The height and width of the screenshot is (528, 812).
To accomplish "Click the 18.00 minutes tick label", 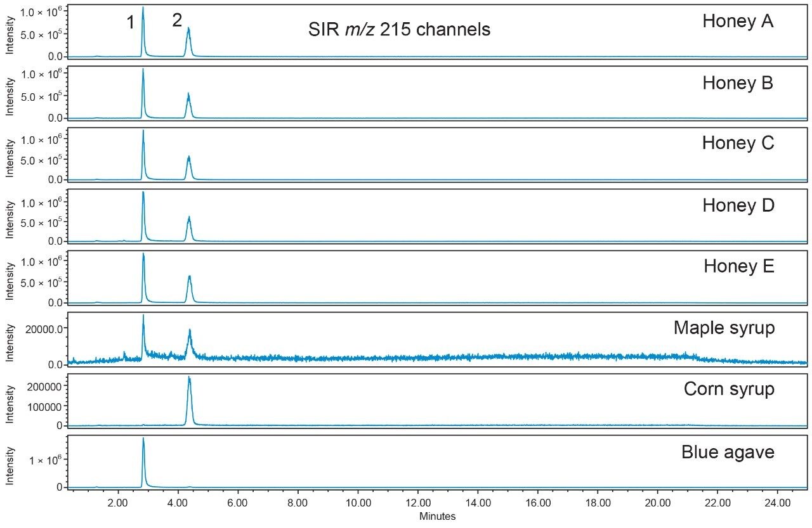I will 598,503.
